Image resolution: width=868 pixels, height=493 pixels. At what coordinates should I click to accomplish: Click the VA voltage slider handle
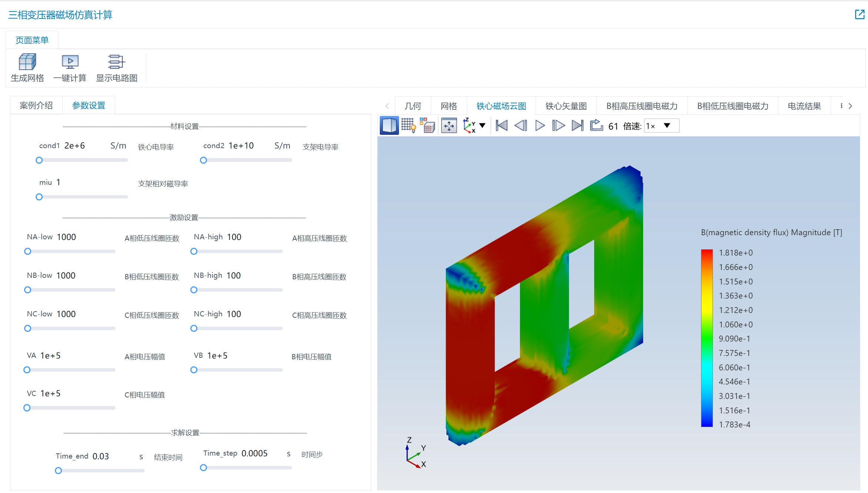click(27, 370)
